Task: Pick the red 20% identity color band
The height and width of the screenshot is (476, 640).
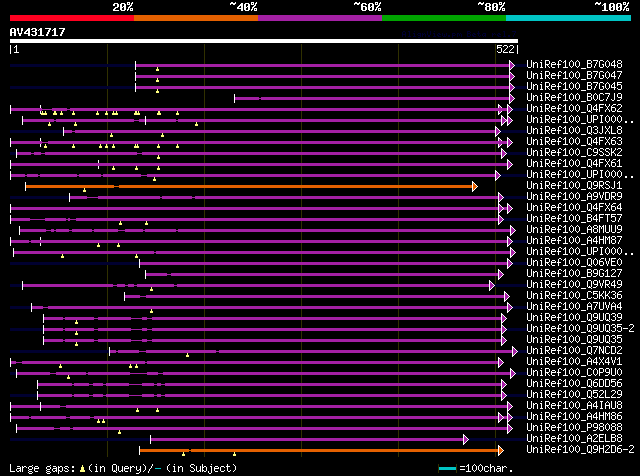Action: (72, 18)
